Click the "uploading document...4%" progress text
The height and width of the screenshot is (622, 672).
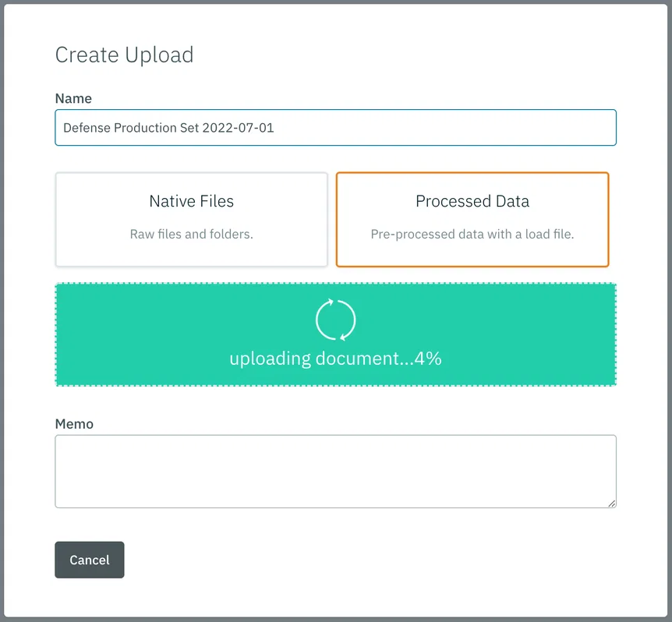pyautogui.click(x=335, y=359)
